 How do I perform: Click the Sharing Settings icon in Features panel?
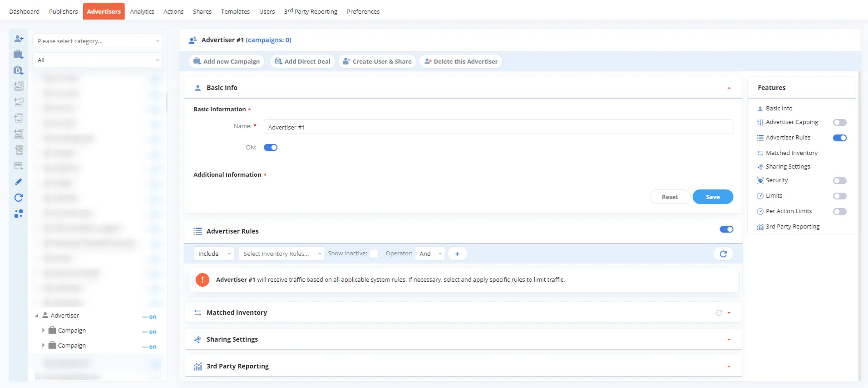coord(760,167)
